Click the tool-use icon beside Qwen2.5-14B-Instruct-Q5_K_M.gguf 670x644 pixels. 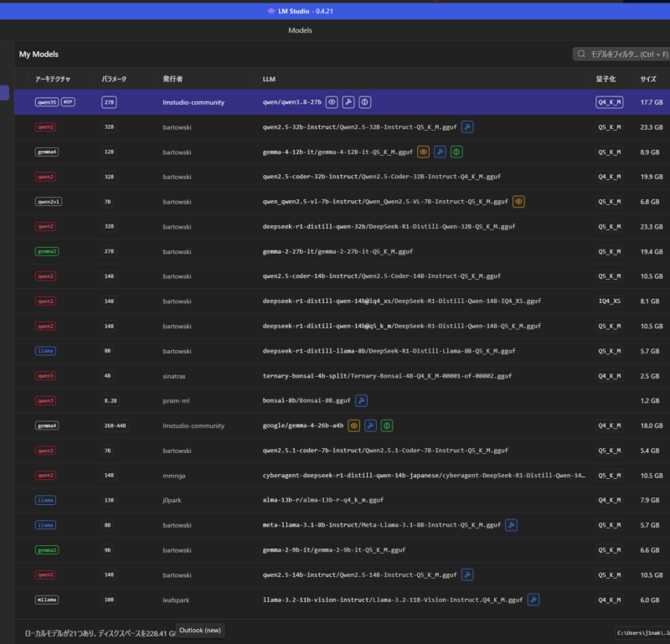[467, 574]
